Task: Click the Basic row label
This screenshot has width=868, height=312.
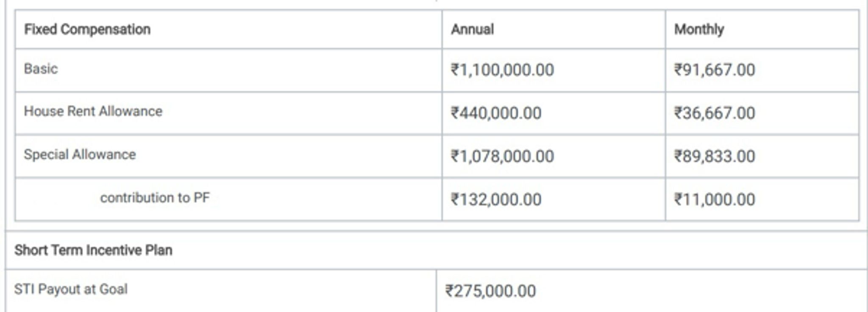Action: [x=41, y=69]
